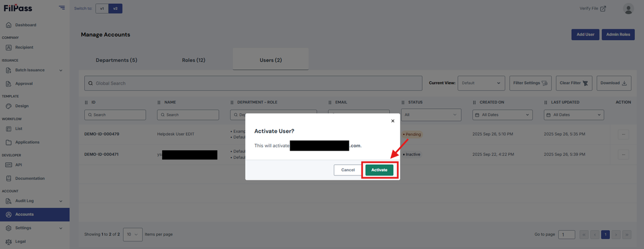Switch to the Roles (12) tab

pyautogui.click(x=193, y=60)
